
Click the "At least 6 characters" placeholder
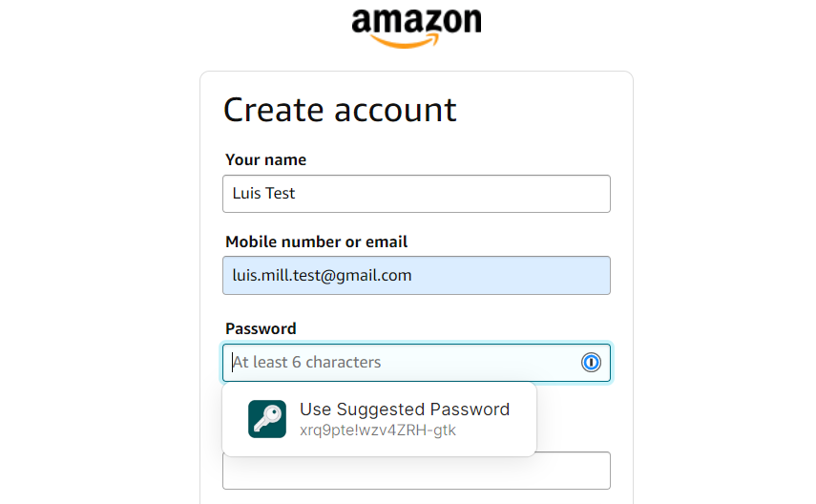[x=306, y=363]
